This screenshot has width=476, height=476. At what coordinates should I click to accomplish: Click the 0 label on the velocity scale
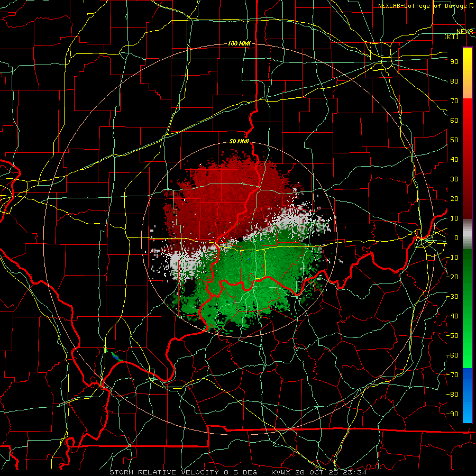(x=456, y=237)
